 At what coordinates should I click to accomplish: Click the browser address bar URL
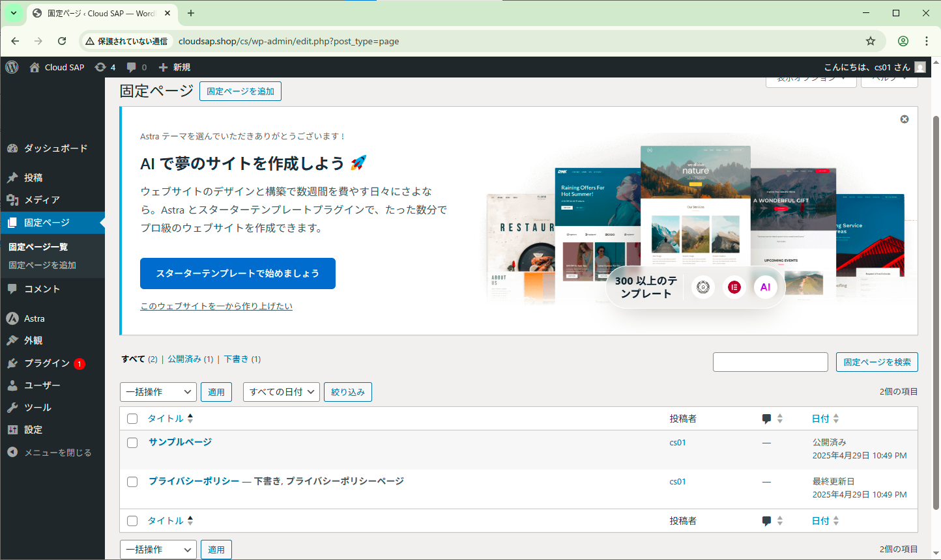289,41
